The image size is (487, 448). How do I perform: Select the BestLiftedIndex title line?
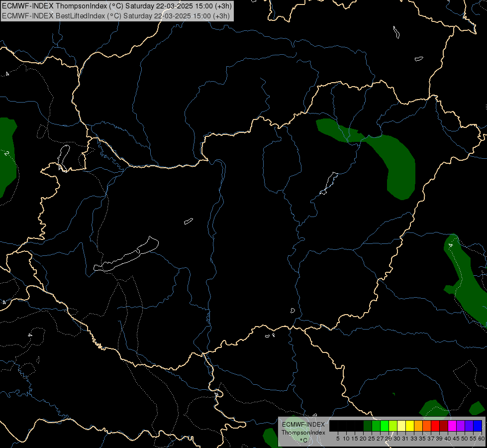(x=115, y=16)
